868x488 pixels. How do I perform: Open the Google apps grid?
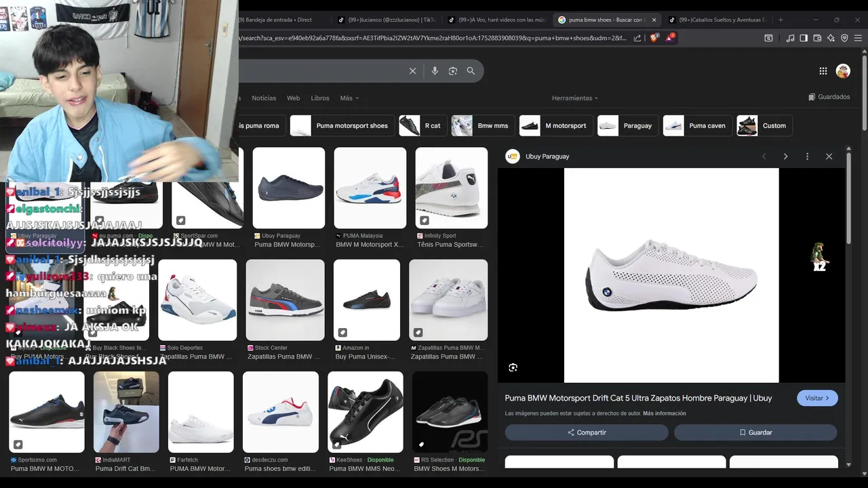pyautogui.click(x=823, y=70)
